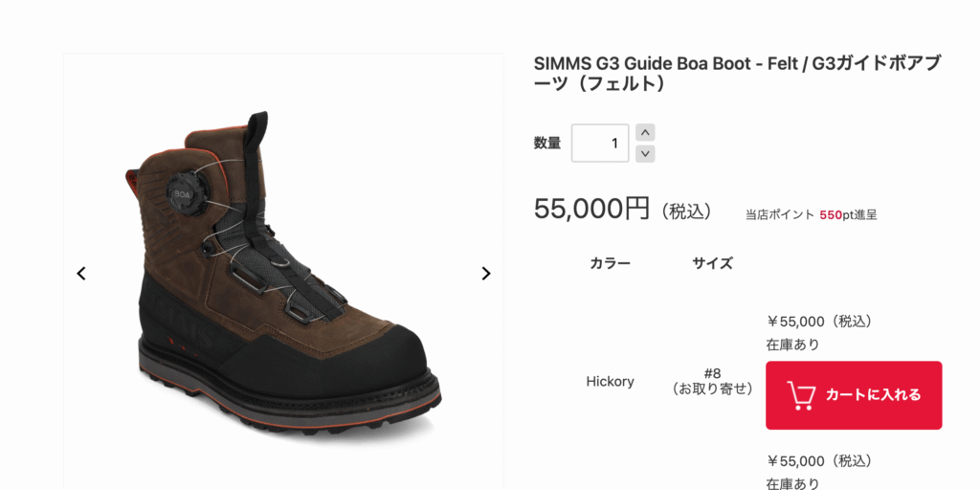Click the 数量 quantity label
The height and width of the screenshot is (490, 980).
click(x=547, y=144)
